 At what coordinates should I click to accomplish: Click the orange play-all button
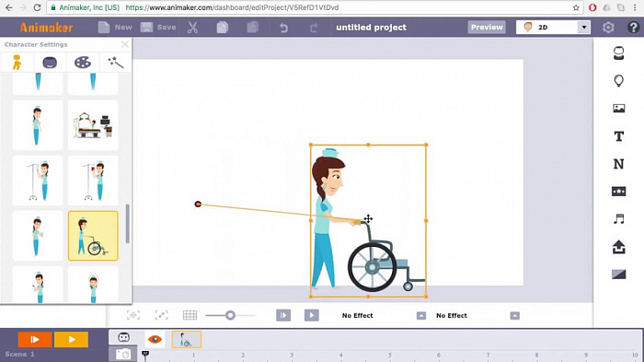(x=35, y=339)
